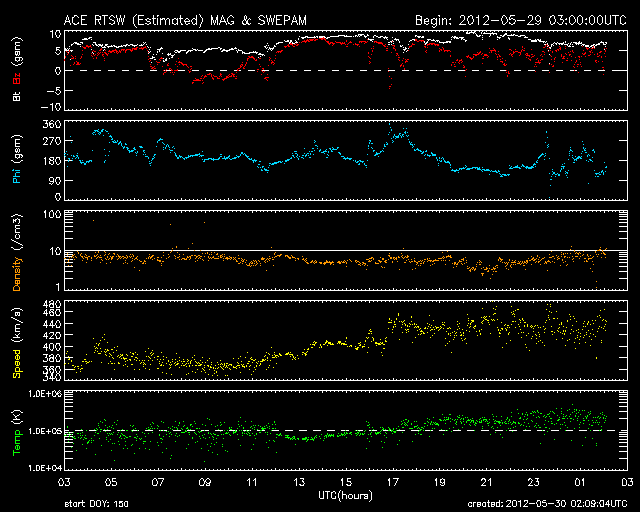Click the '11' hour label on time axis

tap(252, 483)
